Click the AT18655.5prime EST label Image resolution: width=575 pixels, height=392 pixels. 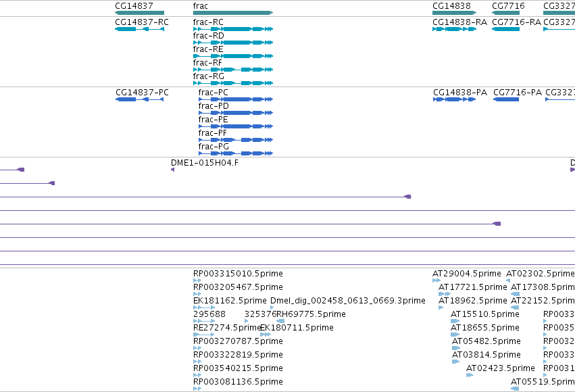484,328
